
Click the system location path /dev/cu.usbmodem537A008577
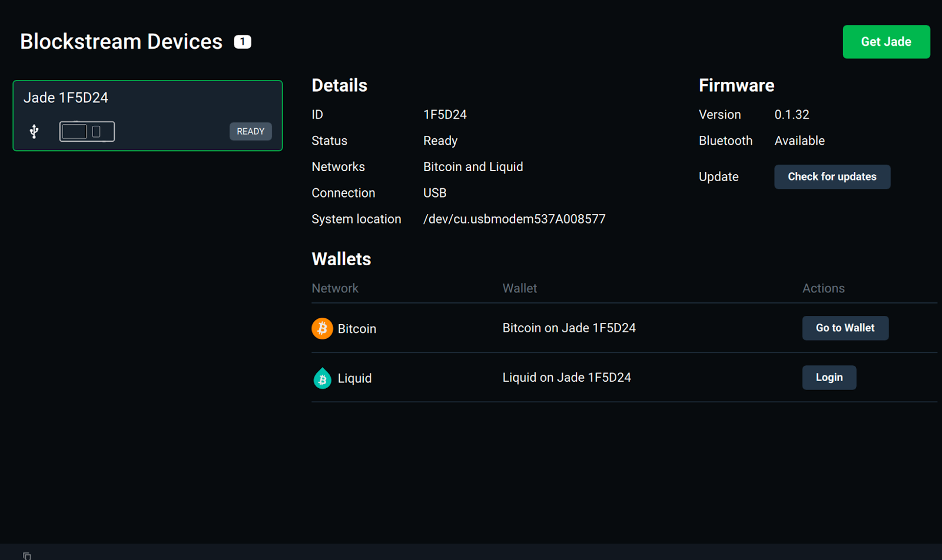pos(514,219)
